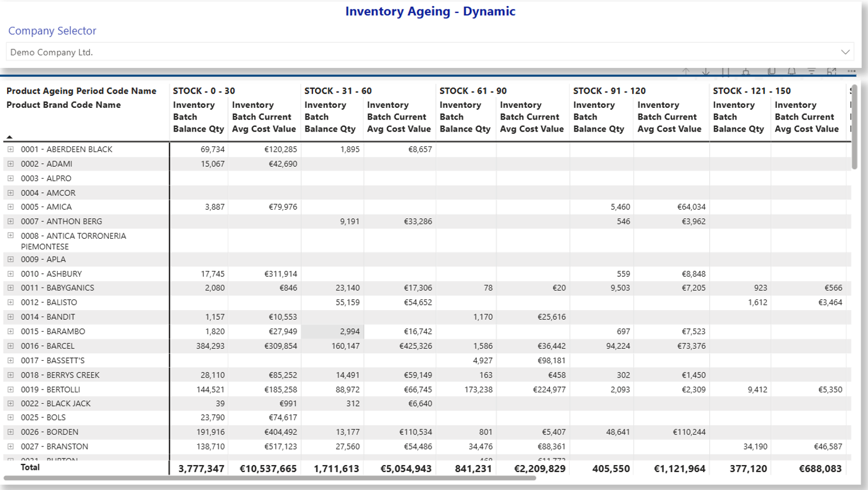Screen dimensions: 868x490
Task: Select the €120,285 cost value cell
Action: click(280, 149)
